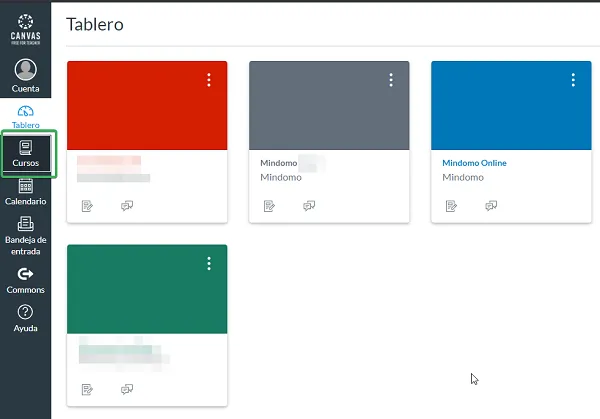The width and height of the screenshot is (600, 419).
Task: Open assignments icon on Mindomo Online card
Action: (x=452, y=206)
